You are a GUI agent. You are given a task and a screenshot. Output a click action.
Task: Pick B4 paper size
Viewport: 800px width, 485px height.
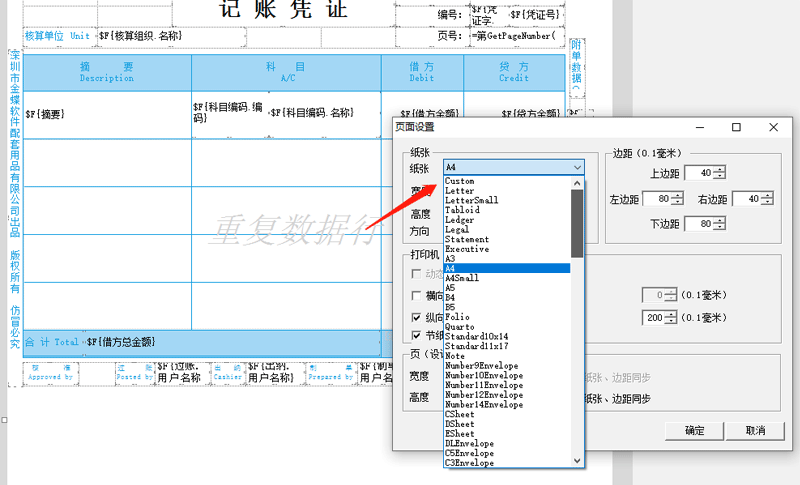[x=507, y=297]
